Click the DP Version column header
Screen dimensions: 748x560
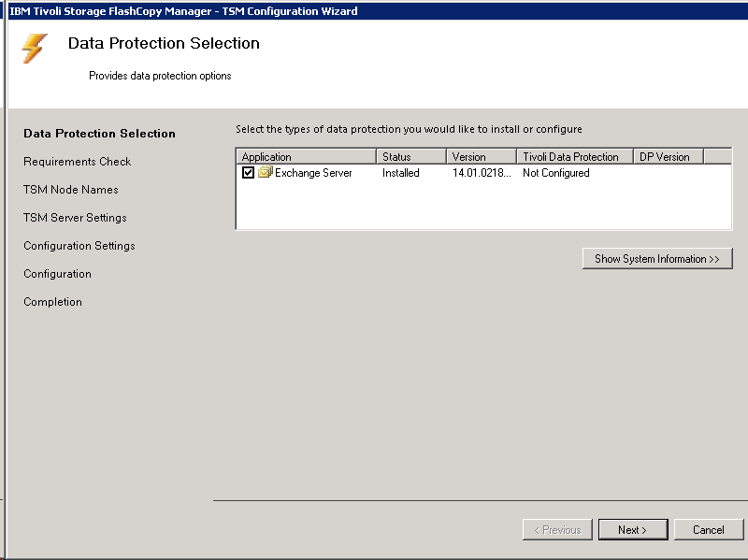(668, 157)
